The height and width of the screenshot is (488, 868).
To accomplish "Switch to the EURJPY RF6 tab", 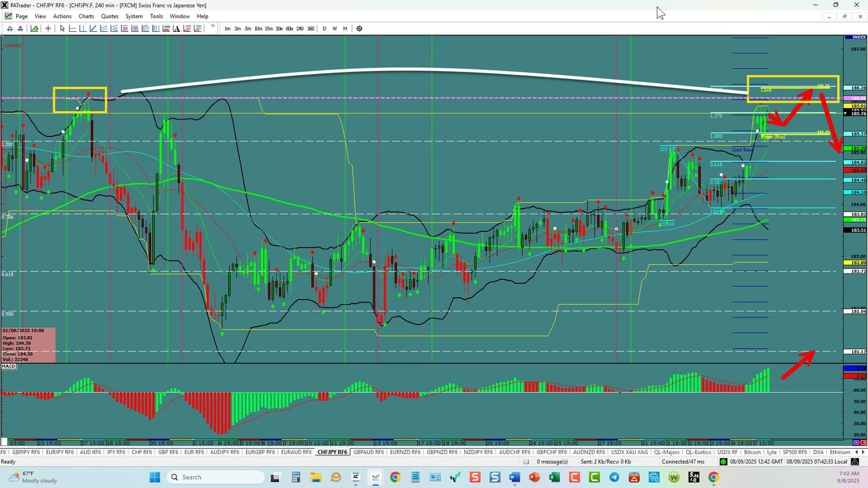I will 60,452.
